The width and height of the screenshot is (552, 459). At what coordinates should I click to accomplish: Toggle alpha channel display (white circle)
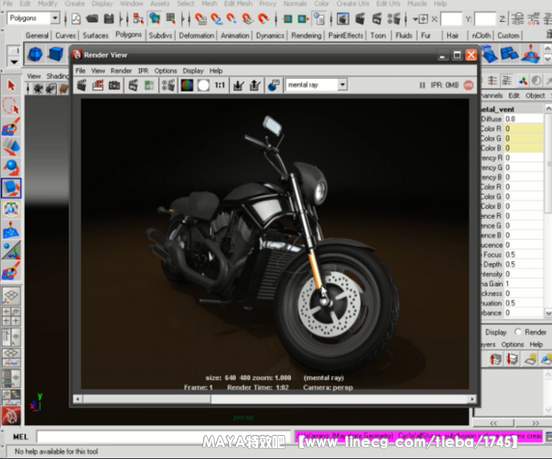click(203, 85)
